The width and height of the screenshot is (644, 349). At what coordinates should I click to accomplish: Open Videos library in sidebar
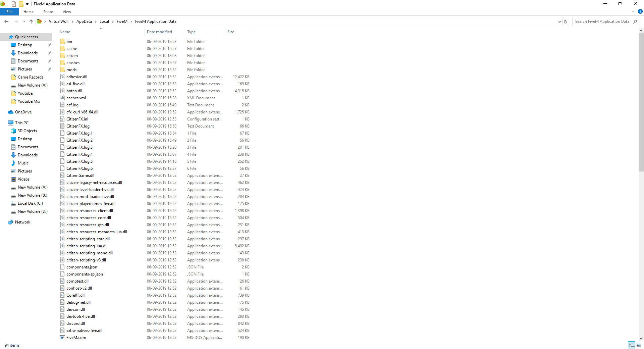click(x=23, y=179)
